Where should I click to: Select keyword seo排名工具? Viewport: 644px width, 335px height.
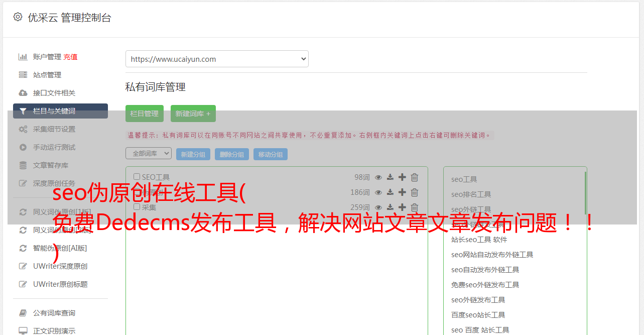[471, 194]
